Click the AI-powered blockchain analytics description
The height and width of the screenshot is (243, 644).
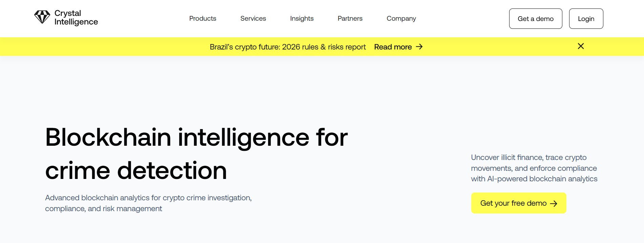(x=534, y=168)
